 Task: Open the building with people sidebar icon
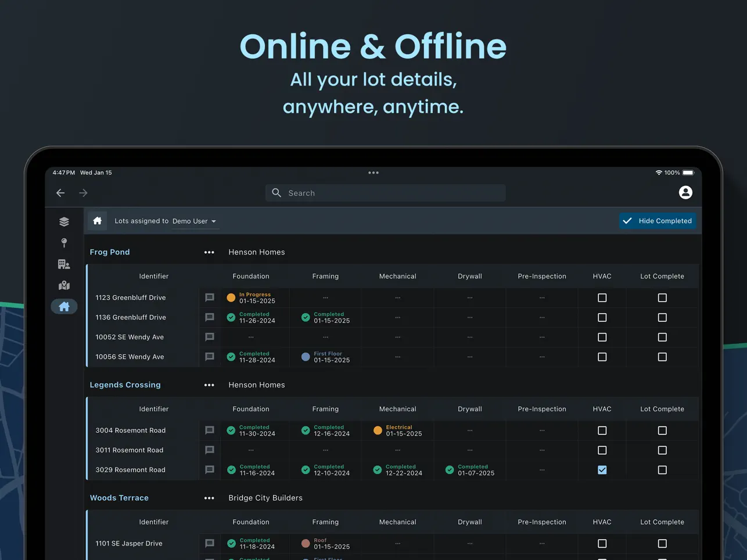(x=64, y=264)
